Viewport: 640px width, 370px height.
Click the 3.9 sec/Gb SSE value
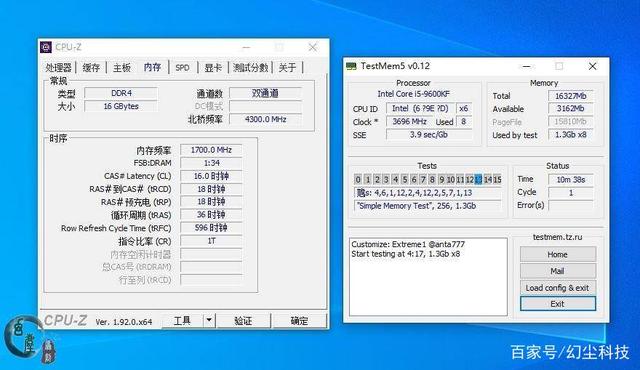click(x=429, y=135)
